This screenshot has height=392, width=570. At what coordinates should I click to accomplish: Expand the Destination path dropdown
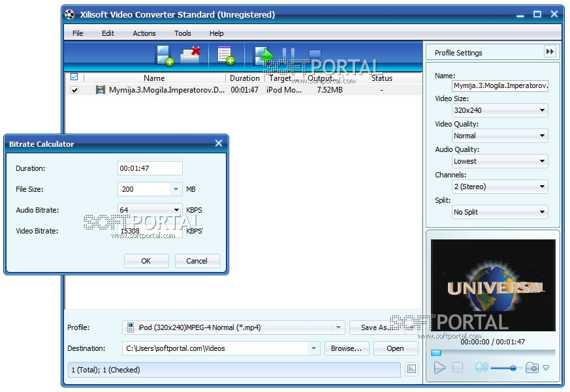coord(313,348)
